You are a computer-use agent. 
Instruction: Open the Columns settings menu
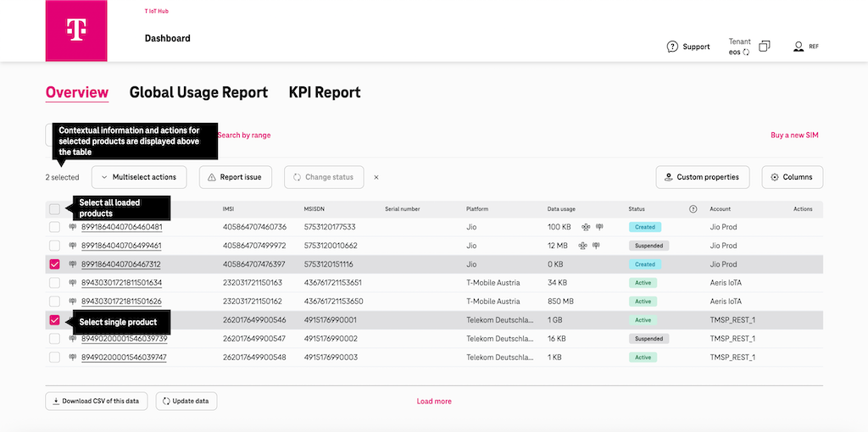coord(792,177)
